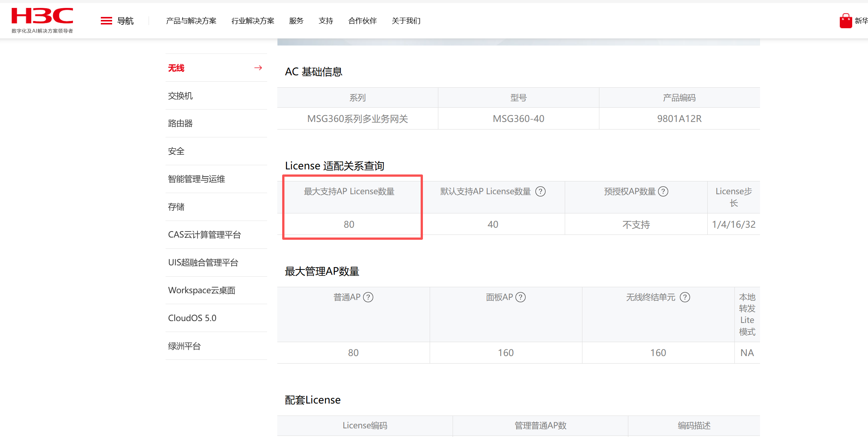This screenshot has height=437, width=868.
Task: Click question mark beside 面板AP
Action: pos(521,297)
